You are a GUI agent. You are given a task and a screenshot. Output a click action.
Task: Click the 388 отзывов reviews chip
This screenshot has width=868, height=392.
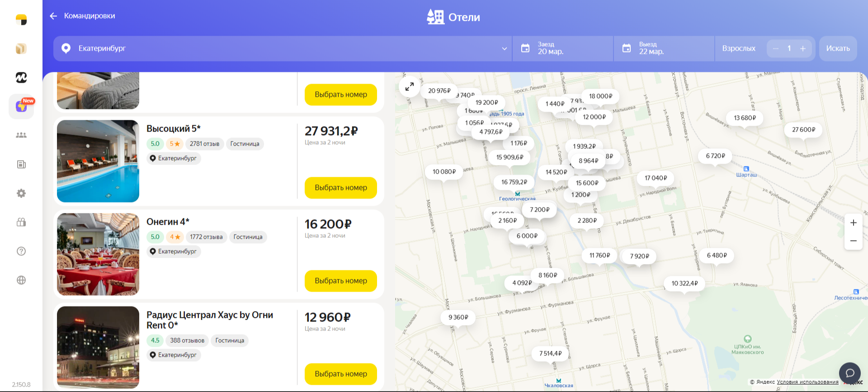coord(187,340)
